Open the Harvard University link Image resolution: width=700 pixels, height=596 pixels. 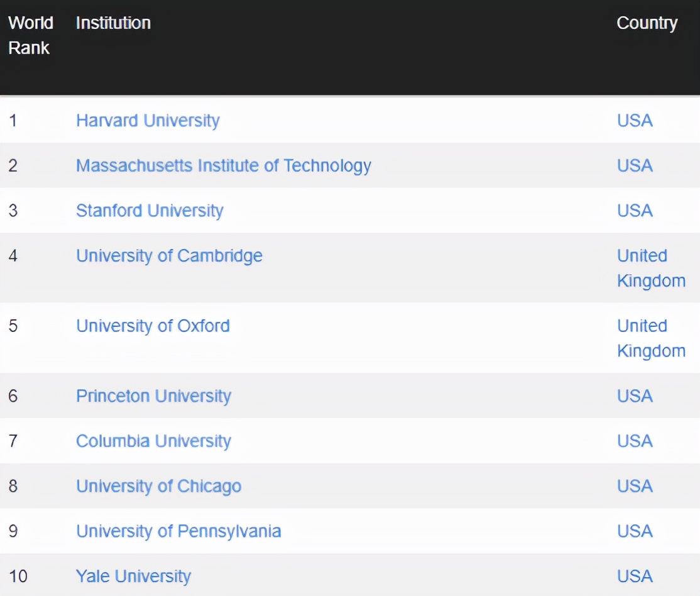[148, 120]
